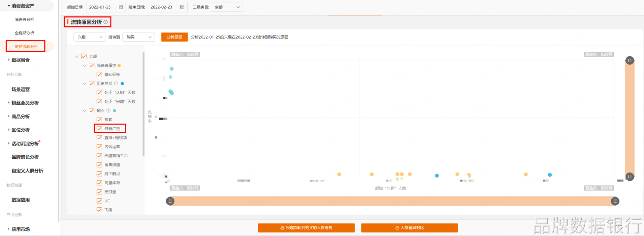Toggle the 直播+短视频 checkbox
This screenshot has width=644, height=236.
pos(99,137)
